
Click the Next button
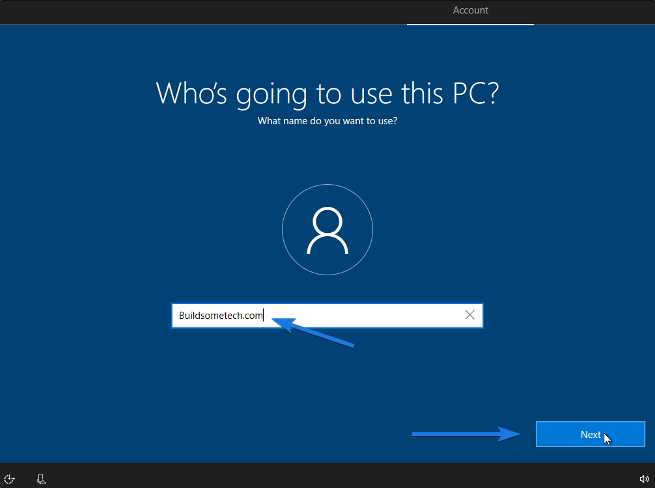pos(590,434)
